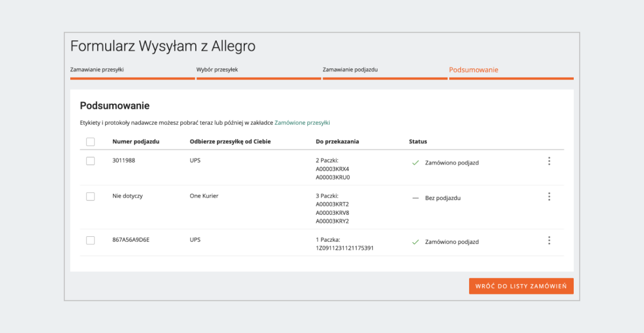The image size is (644, 333).
Task: Select the Nie dotyczy row checkbox
Action: point(91,197)
